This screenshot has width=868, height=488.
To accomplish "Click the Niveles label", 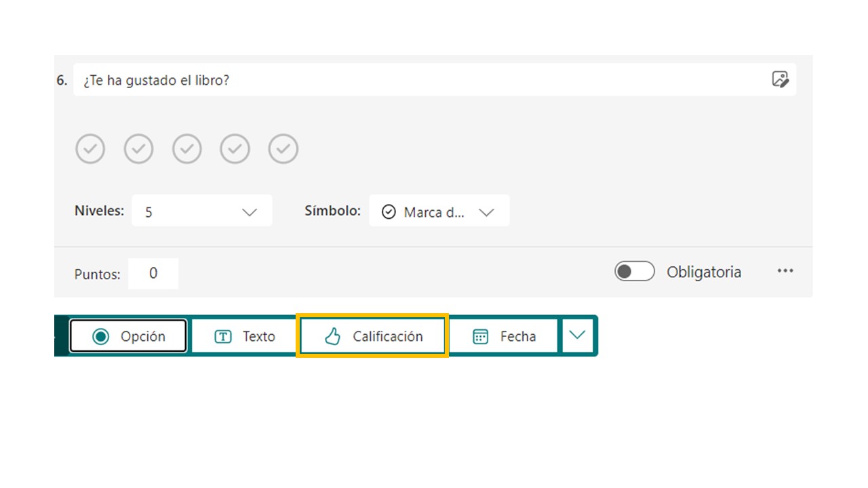I will (100, 211).
